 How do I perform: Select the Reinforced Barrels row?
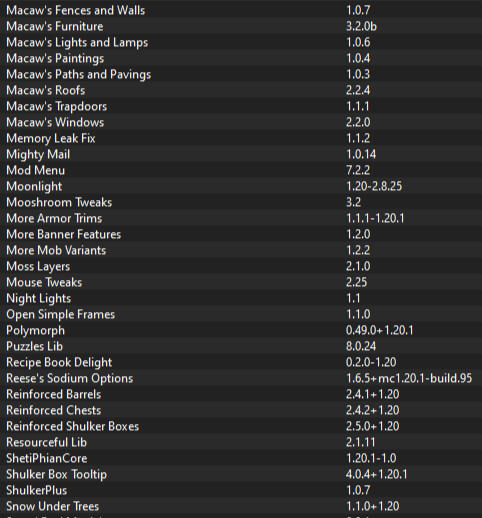click(x=241, y=394)
